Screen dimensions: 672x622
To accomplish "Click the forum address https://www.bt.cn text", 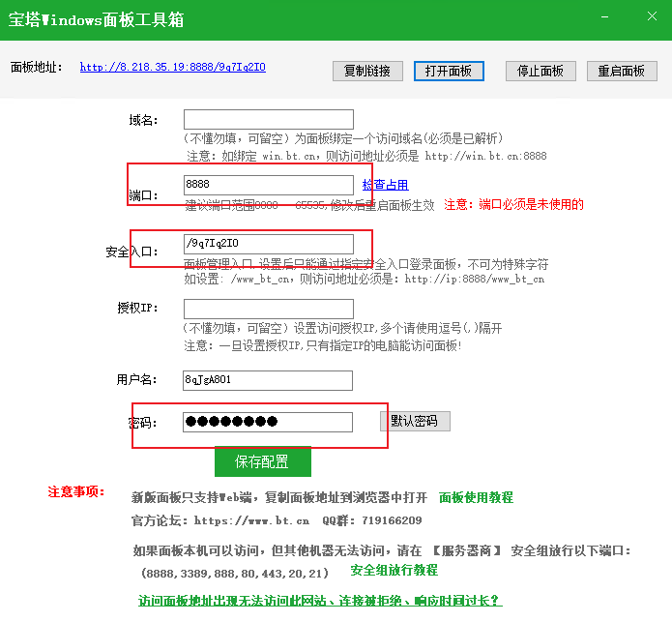I will (x=251, y=520).
